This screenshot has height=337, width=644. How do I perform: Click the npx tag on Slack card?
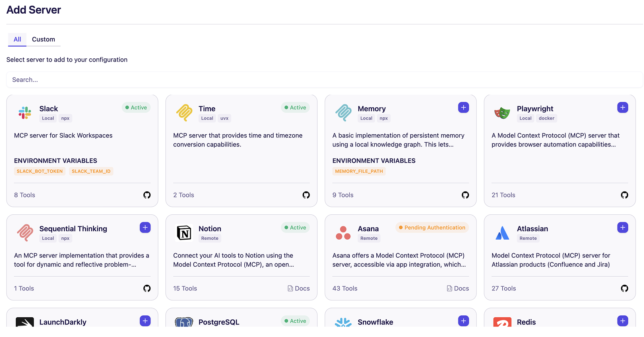[65, 118]
